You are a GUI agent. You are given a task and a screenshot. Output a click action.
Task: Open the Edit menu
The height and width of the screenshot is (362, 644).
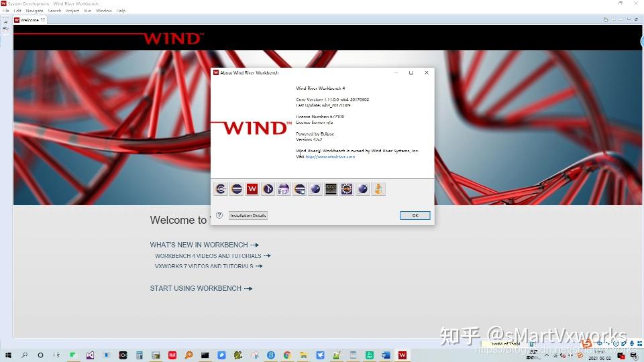coord(17,11)
